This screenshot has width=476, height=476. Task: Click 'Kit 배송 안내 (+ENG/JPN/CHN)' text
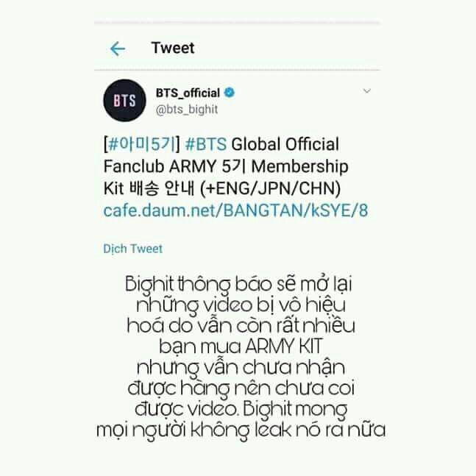click(x=222, y=188)
